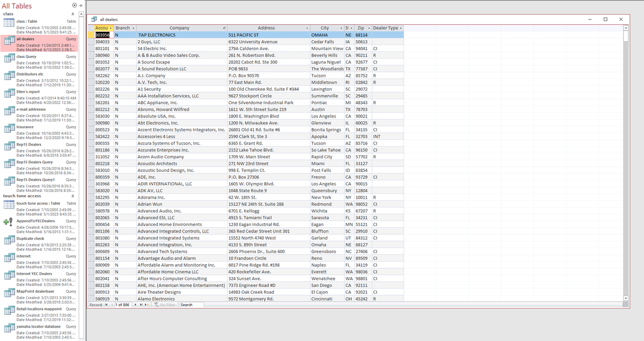Click the datasheet vertical scrollbar down arrow
Image resolution: width=644 pixels, height=341 pixels.
coord(625,298)
